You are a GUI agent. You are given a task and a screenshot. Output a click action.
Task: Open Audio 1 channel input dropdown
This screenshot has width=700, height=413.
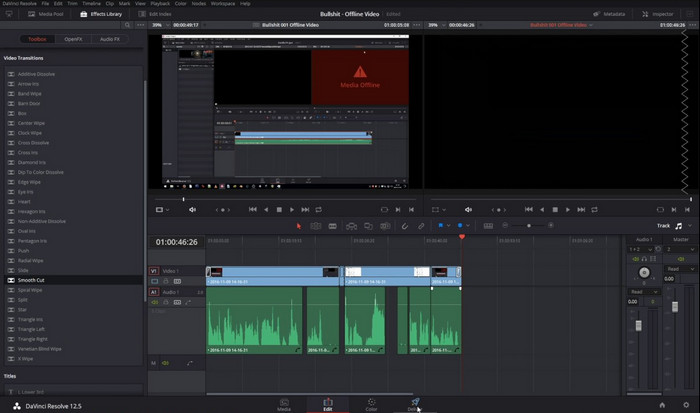640,249
